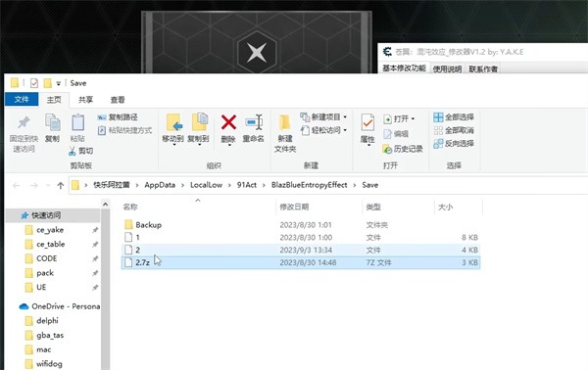Open pack folder in Quick access
The width and height of the screenshot is (588, 370).
(x=45, y=273)
